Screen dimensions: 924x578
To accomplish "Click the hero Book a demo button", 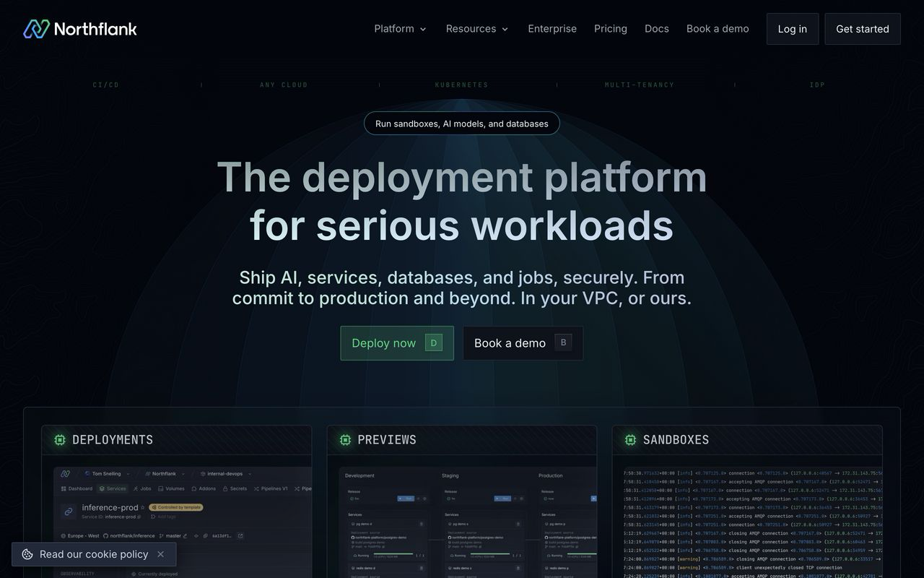I will click(x=523, y=343).
